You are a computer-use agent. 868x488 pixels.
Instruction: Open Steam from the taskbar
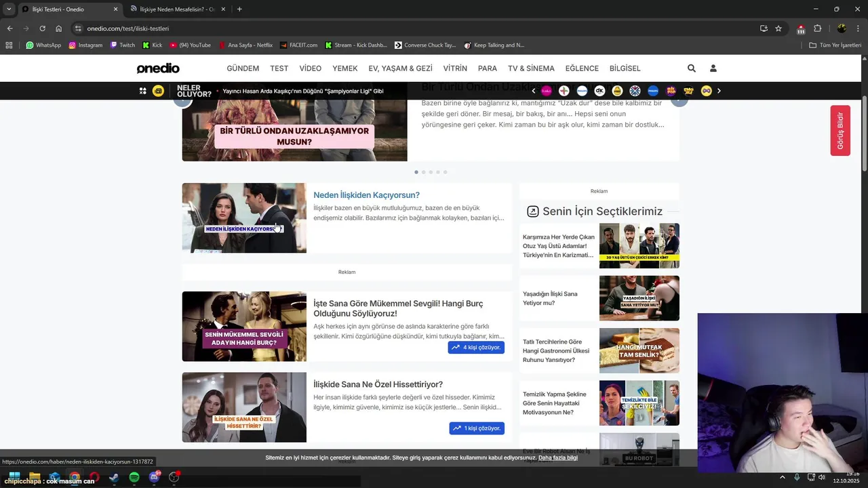pos(114,477)
